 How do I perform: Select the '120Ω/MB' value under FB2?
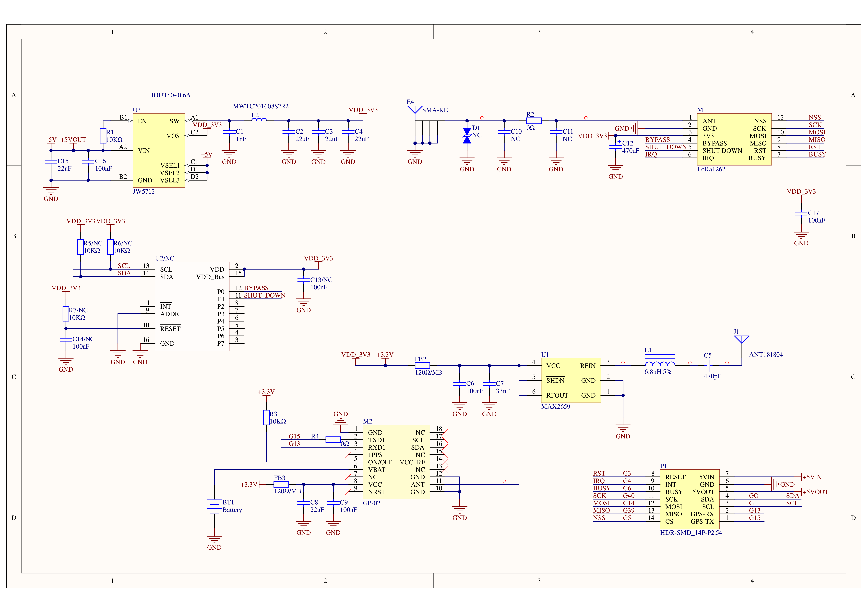click(428, 372)
